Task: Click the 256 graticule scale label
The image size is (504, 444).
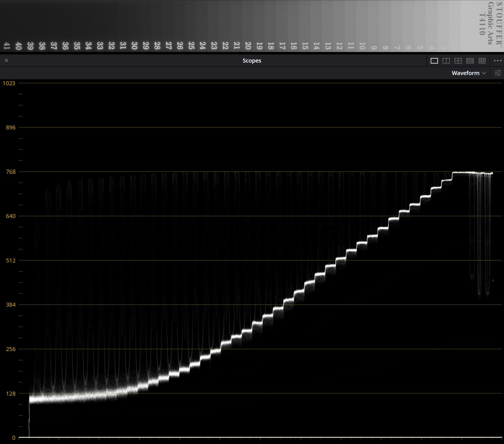Action: [11, 349]
